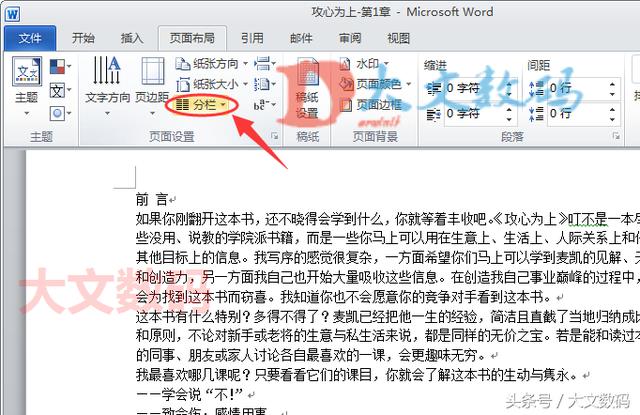
Task: Click the line 一一学会说"不!"
Action: coord(192,394)
